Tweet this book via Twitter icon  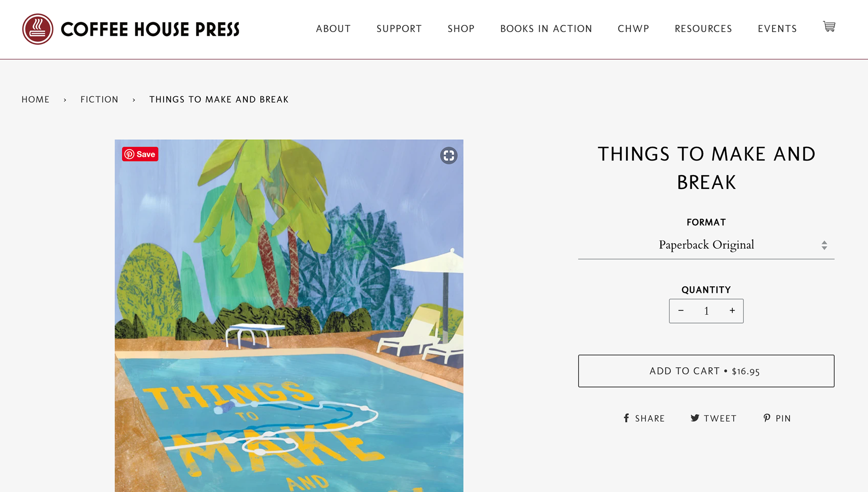[x=713, y=418]
